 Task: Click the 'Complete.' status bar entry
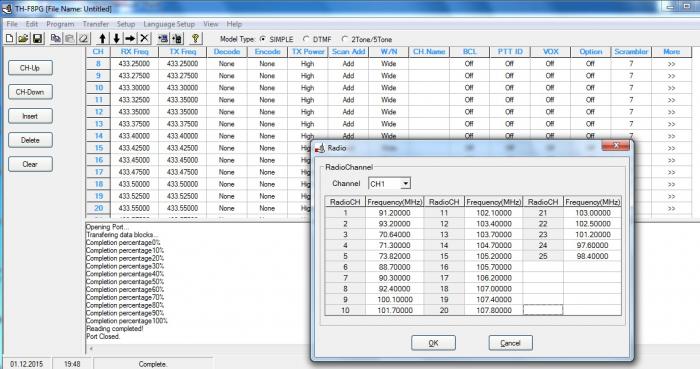point(152,364)
